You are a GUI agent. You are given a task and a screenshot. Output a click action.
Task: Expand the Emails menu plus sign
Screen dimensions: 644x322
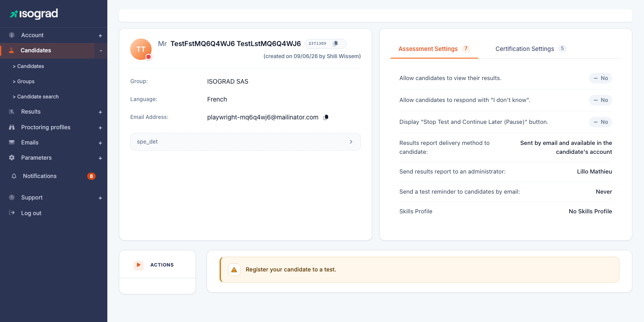100,143
